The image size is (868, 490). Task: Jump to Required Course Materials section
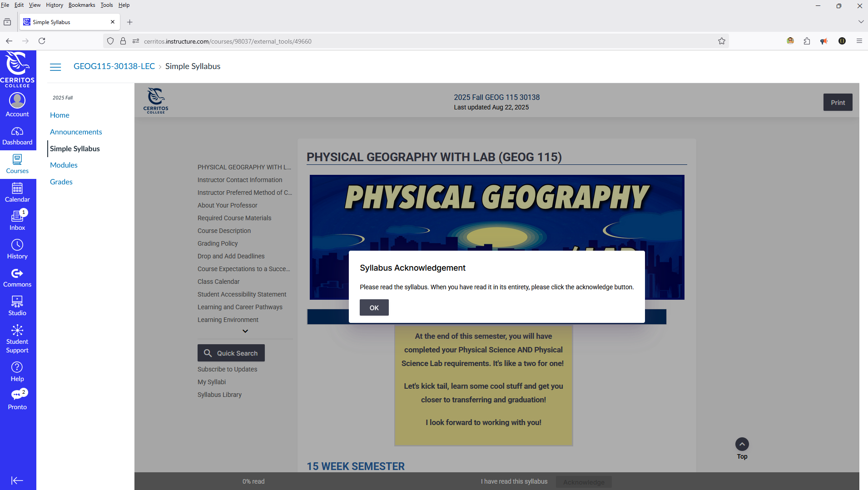click(x=234, y=218)
